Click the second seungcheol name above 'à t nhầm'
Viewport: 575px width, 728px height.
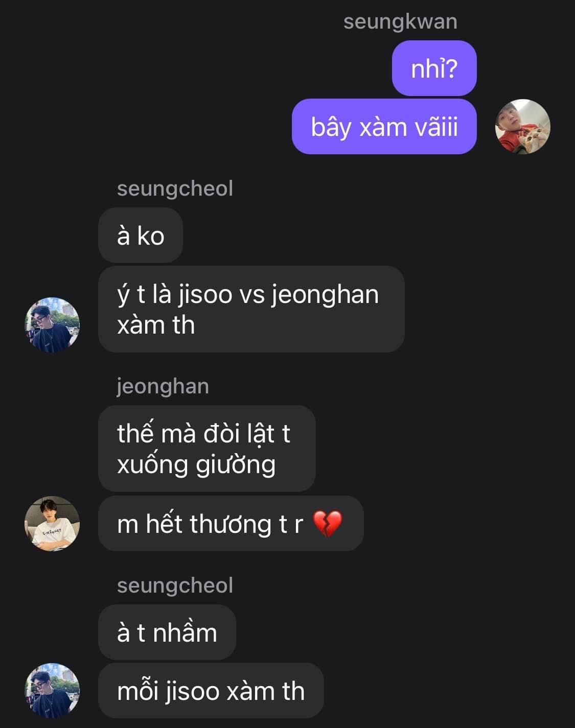coord(175,585)
